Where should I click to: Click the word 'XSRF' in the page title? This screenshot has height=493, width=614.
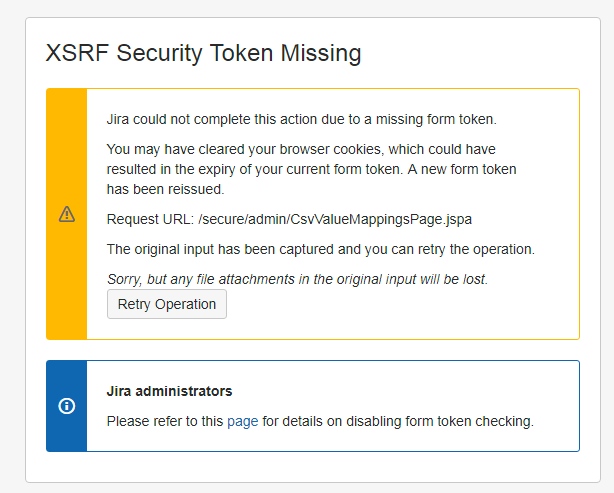tap(77, 53)
